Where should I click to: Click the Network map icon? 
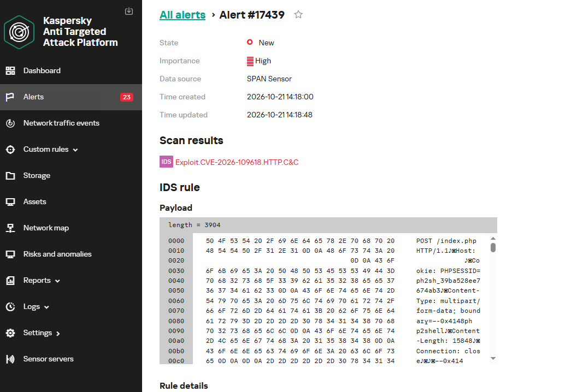[10, 228]
